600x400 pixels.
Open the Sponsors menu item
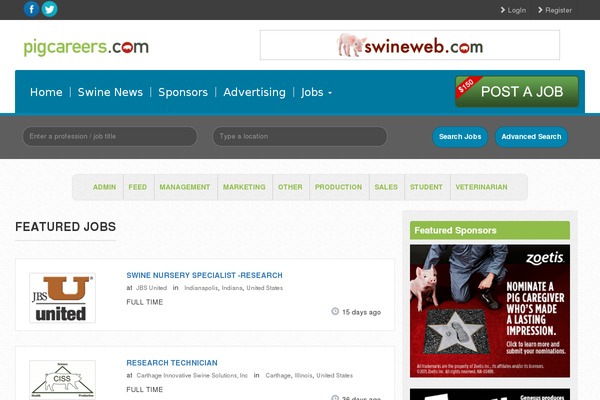(183, 92)
